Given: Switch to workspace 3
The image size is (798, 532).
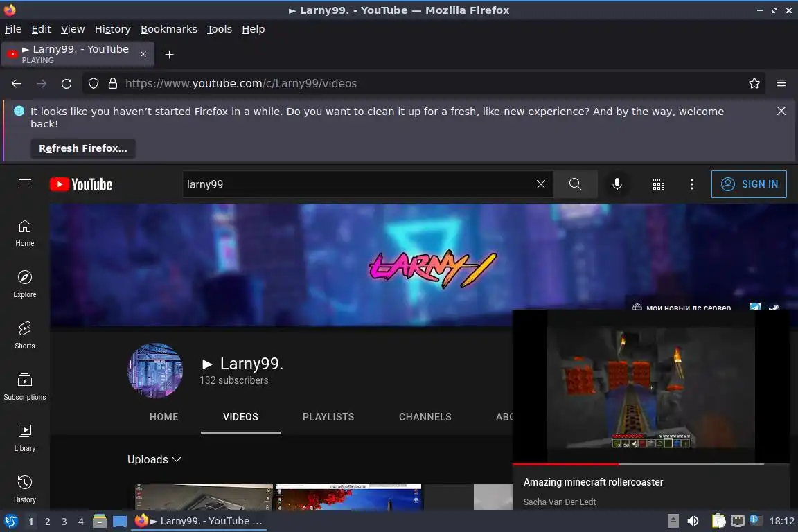Looking at the screenshot, I should [x=64, y=522].
